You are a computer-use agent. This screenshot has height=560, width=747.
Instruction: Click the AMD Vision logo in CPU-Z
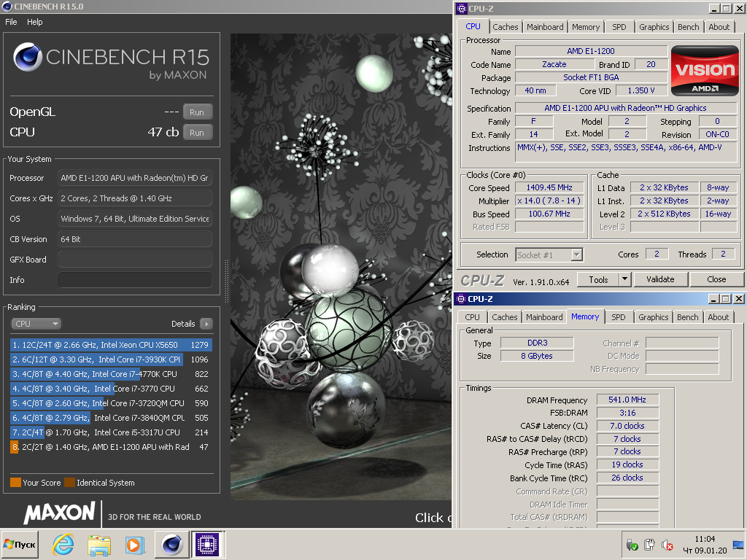pyautogui.click(x=705, y=71)
